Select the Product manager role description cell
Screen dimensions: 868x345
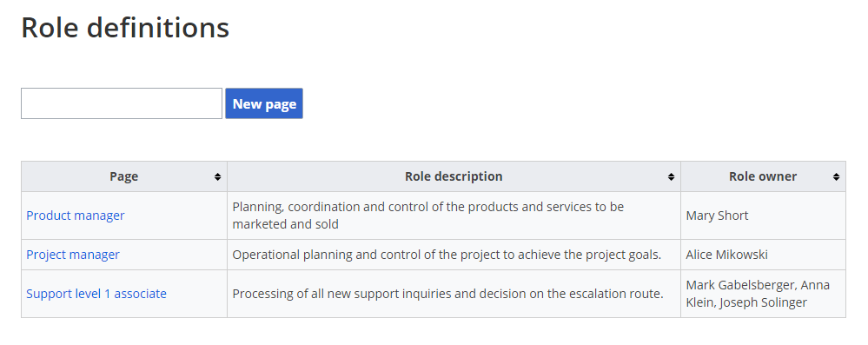[x=454, y=216]
